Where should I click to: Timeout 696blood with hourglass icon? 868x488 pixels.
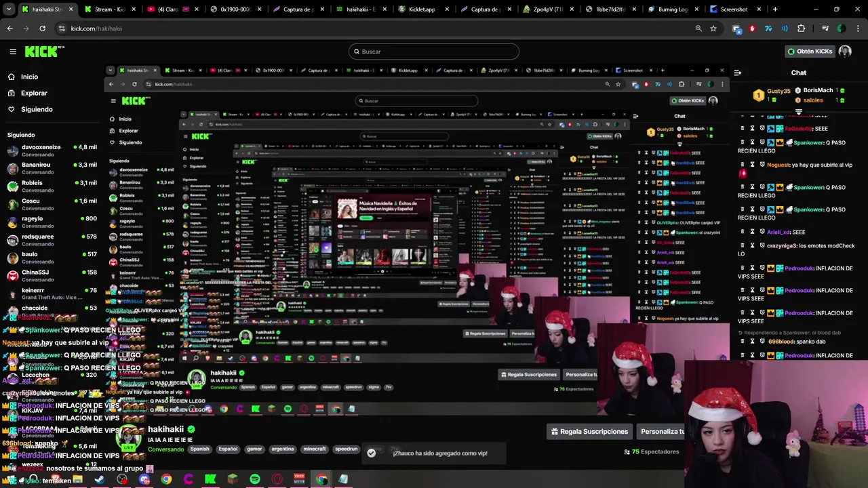(x=752, y=342)
